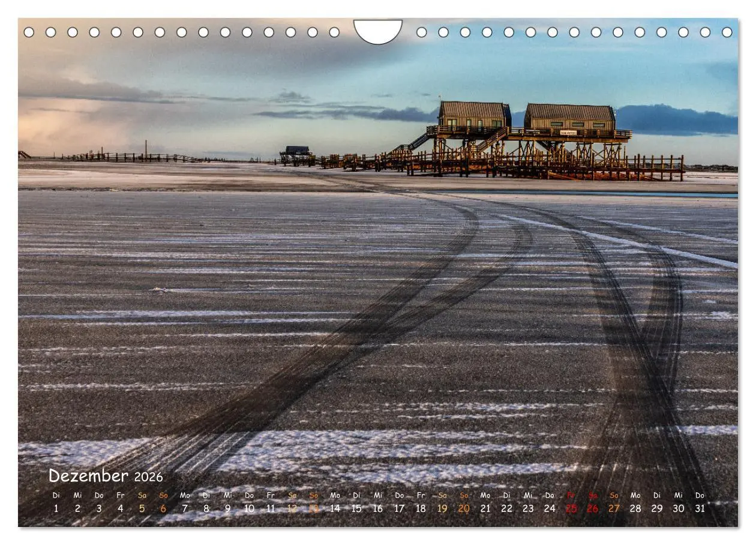Click date 14 in the calendar row
Image resolution: width=756 pixels, height=545 pixels.
[335, 508]
